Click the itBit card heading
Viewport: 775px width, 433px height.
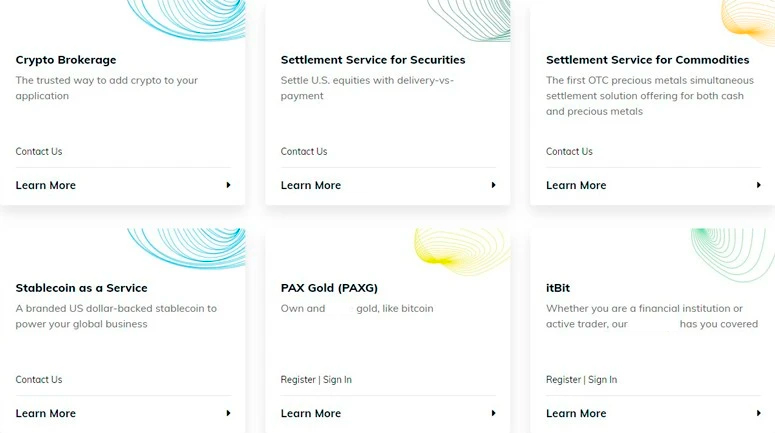(558, 288)
